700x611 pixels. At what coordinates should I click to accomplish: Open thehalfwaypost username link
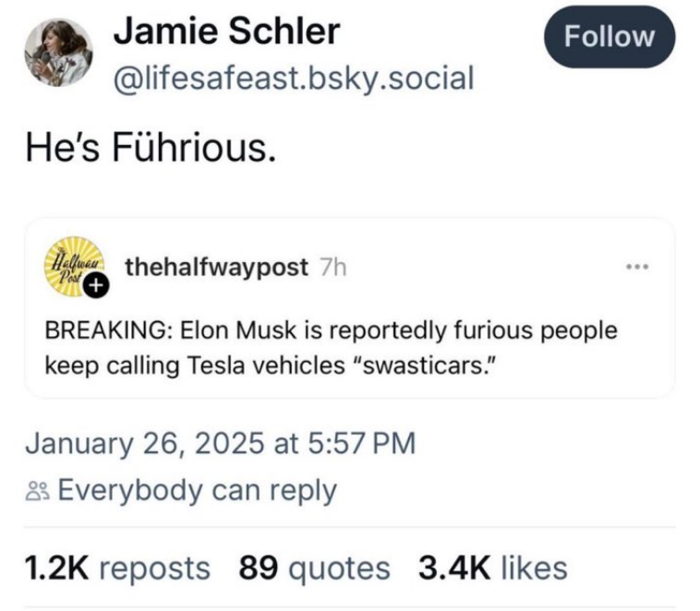point(216,268)
